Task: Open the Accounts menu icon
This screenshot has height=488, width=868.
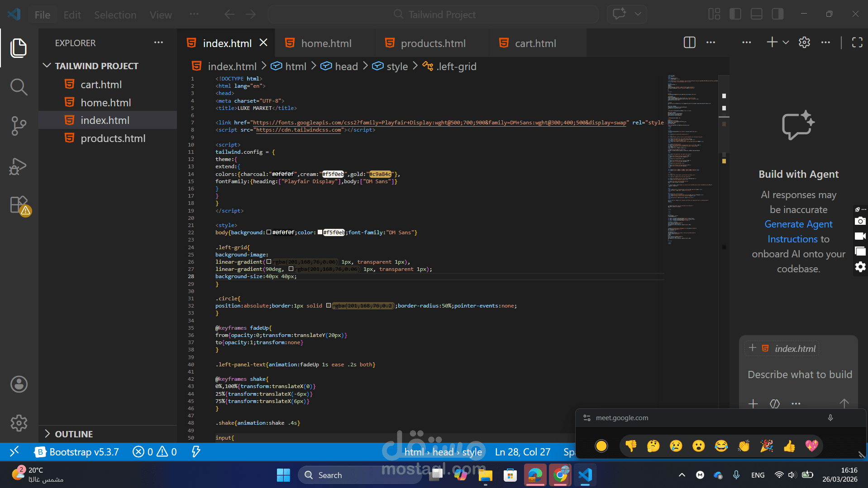Action: click(x=19, y=384)
